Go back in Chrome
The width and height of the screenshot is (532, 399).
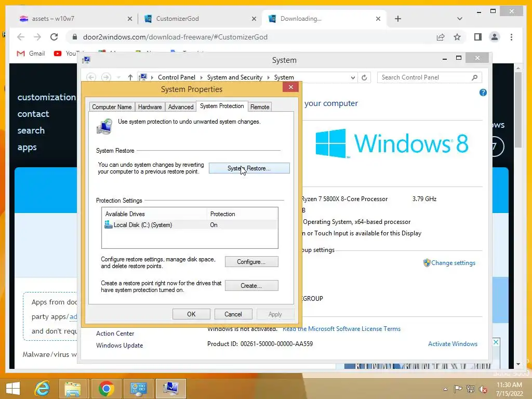[21, 37]
